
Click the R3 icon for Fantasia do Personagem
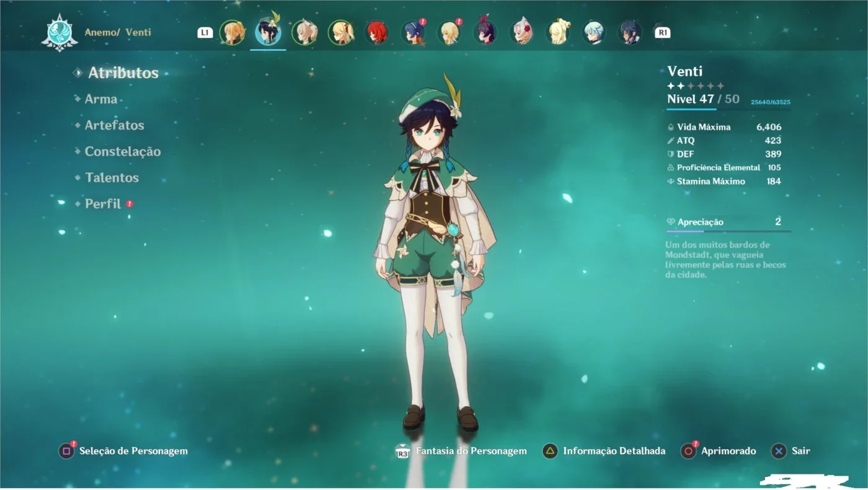[403, 451]
